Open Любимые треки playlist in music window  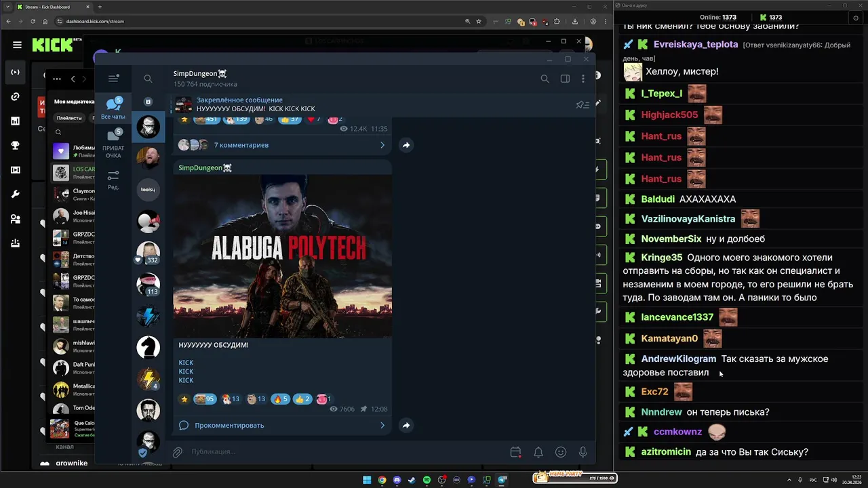[74, 150]
